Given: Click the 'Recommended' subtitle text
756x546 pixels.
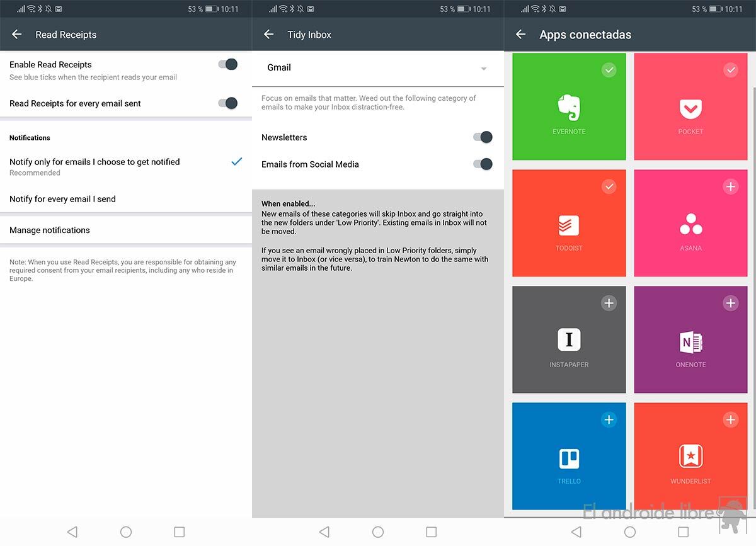Looking at the screenshot, I should tap(35, 173).
